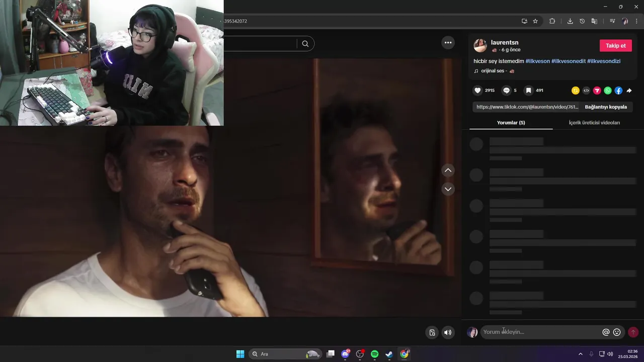The height and width of the screenshot is (362, 644).
Task: Open the Windows Start menu
Action: (x=240, y=354)
